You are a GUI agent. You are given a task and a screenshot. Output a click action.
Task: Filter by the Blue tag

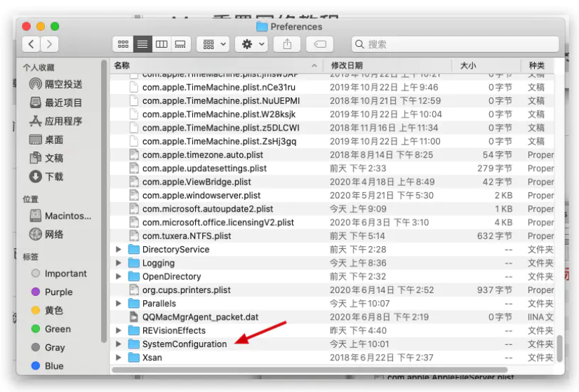pos(48,366)
